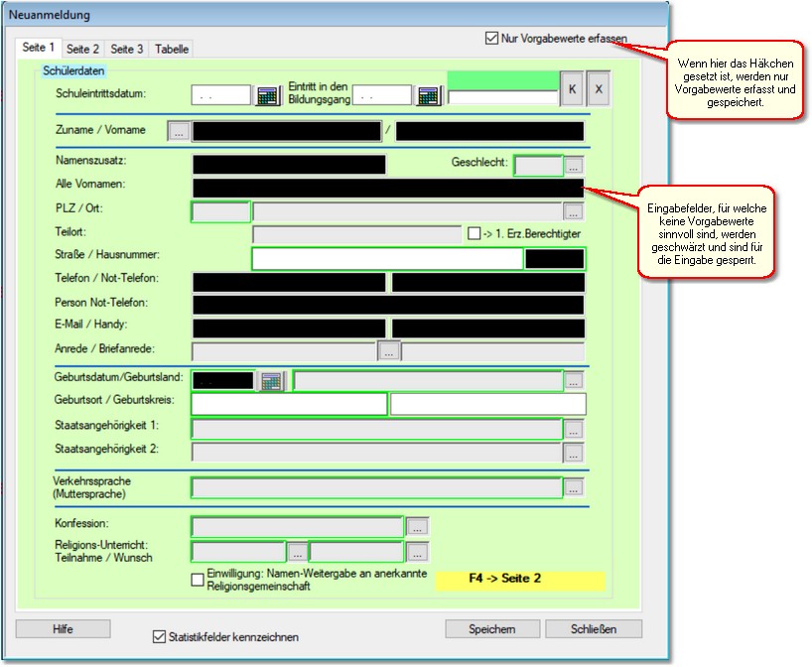Click the K button next to green field
Image resolution: width=812 pixels, height=667 pixels.
572,89
